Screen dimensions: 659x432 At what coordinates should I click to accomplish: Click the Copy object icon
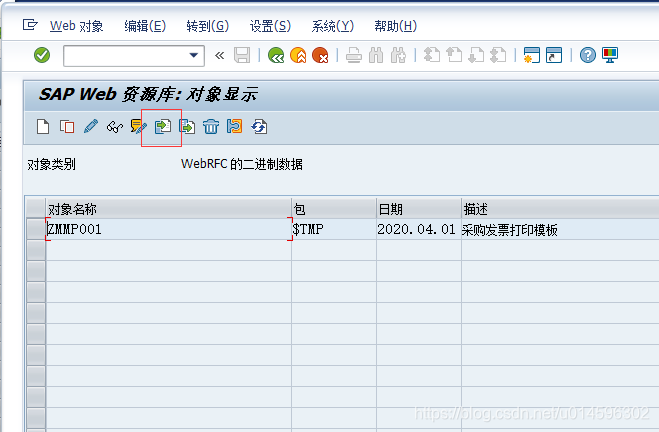(67, 126)
